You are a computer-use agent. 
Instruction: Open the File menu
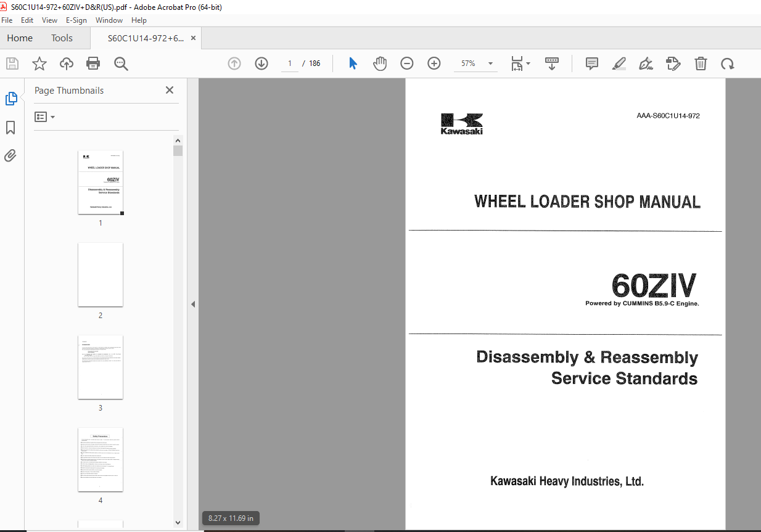(x=7, y=20)
